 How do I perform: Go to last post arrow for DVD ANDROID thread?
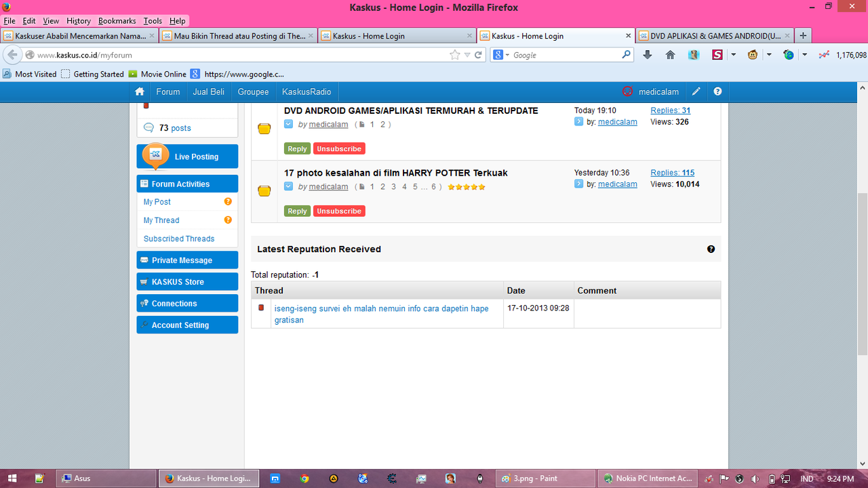(x=578, y=122)
